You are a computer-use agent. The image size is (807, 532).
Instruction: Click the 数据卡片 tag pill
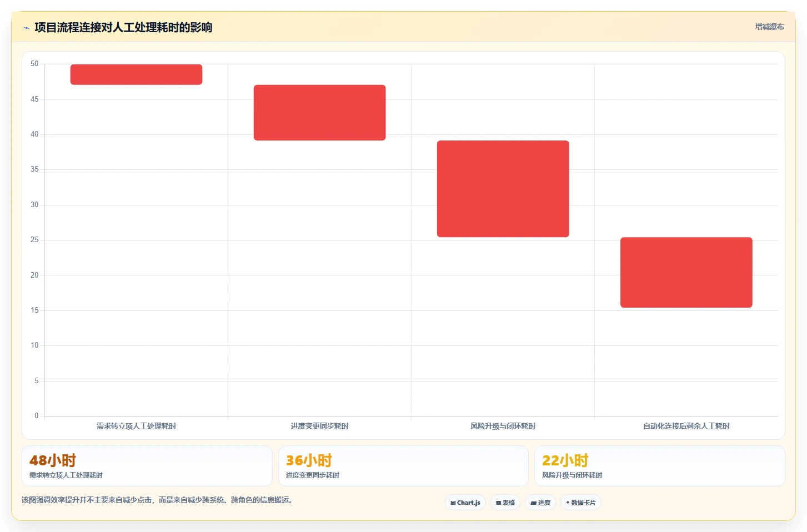point(581,503)
